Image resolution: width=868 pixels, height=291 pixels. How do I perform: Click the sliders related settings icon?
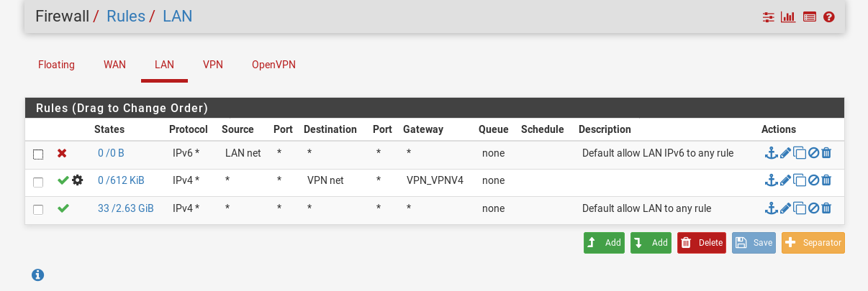769,17
